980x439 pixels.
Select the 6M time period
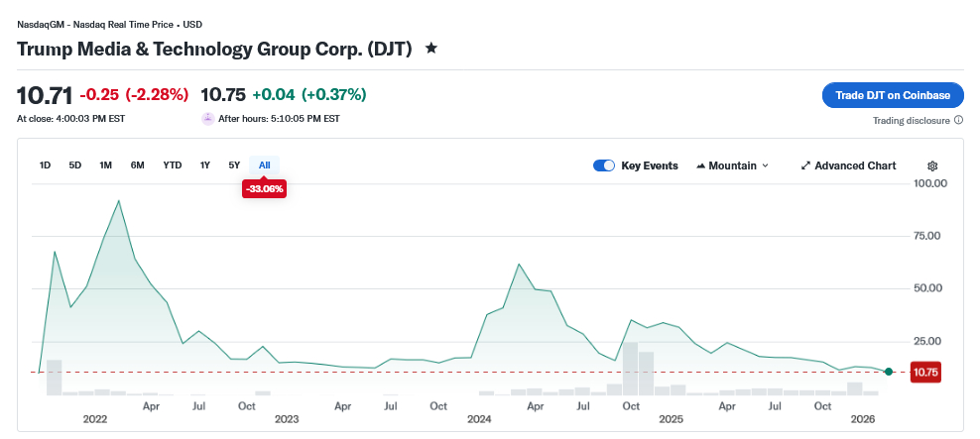click(137, 165)
